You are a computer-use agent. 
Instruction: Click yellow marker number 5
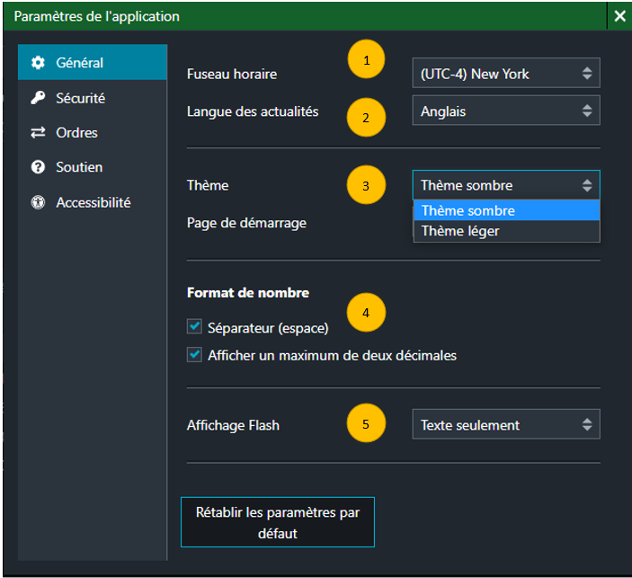366,424
